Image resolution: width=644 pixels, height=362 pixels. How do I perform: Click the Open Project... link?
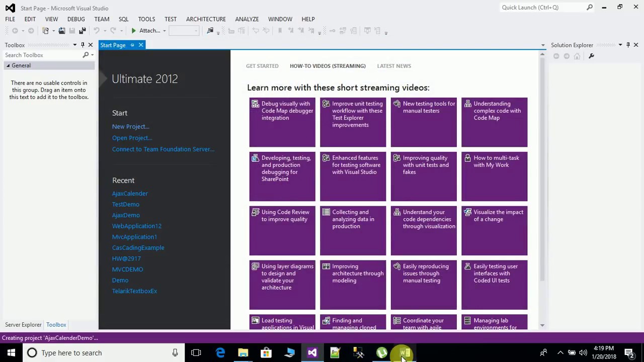tap(132, 138)
